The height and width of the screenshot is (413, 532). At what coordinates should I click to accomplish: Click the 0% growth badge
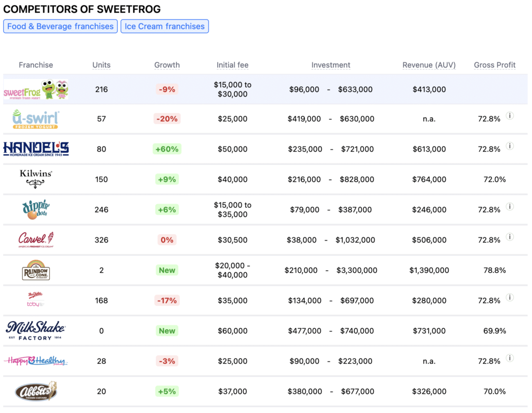167,240
